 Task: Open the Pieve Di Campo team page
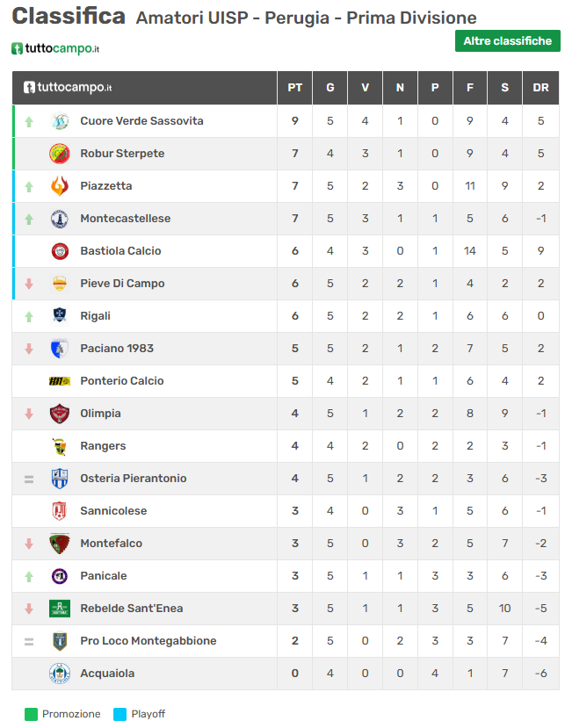pos(122,284)
